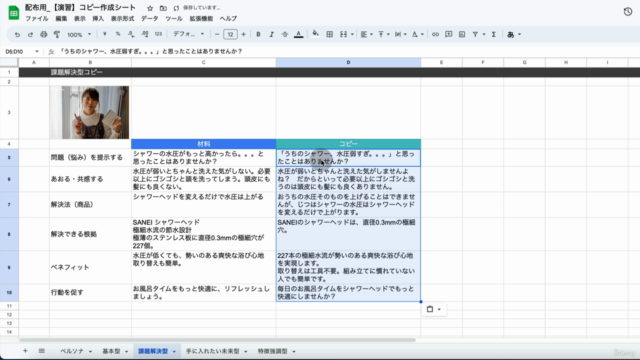Viewport: 640px width, 360px height.
Task: Open paste options clipboard button
Action: click(433, 309)
